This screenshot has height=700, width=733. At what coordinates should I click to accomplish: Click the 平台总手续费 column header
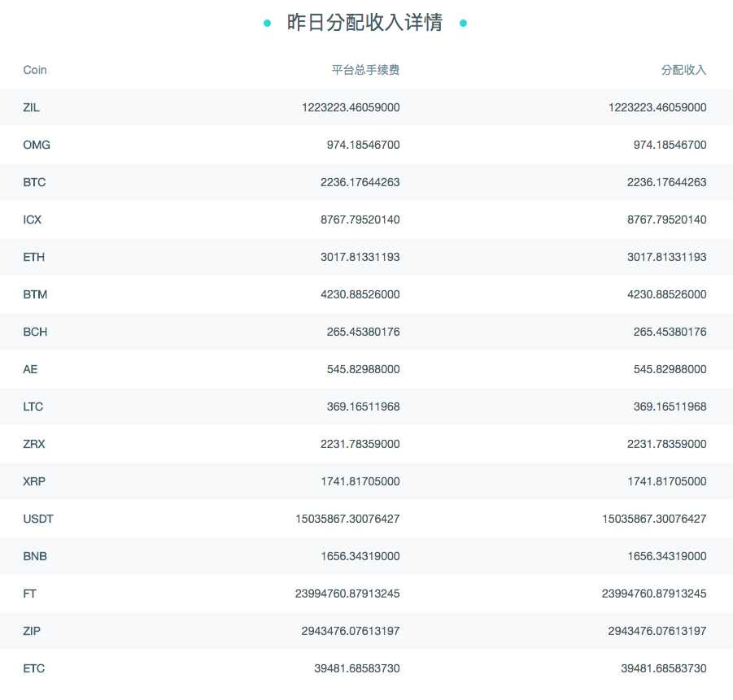365,70
